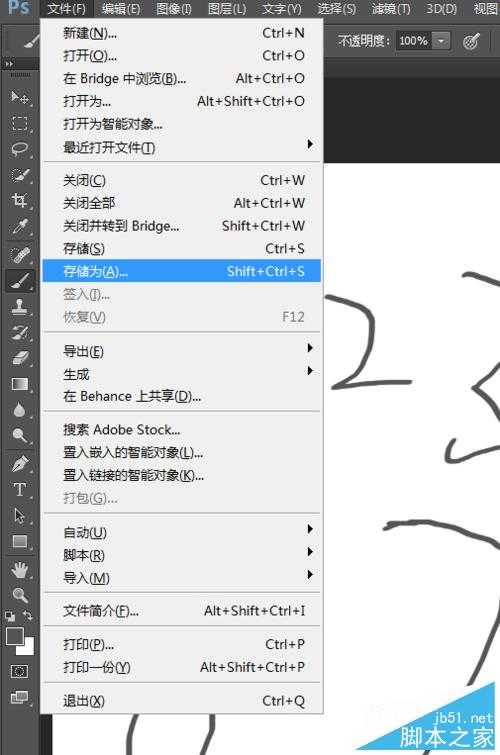Select the Dodge tool
The image size is (500, 755).
point(19,436)
